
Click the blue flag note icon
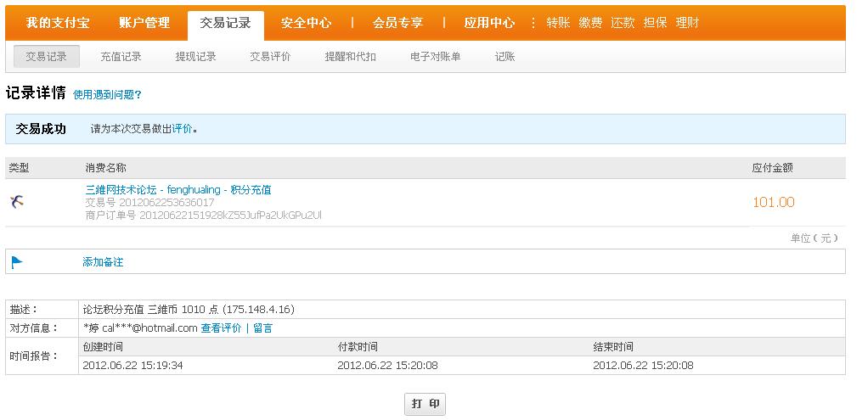tap(17, 262)
